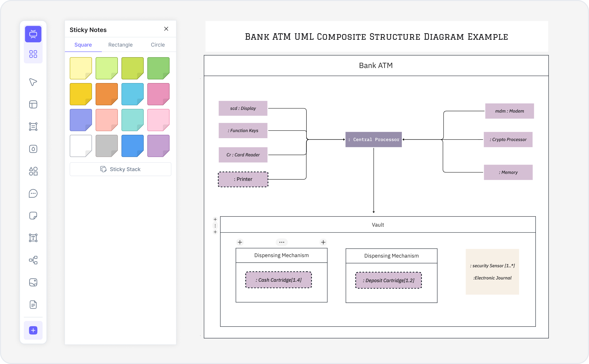The image size is (589, 364).
Task: Switch to the Square tab
Action: [83, 45]
